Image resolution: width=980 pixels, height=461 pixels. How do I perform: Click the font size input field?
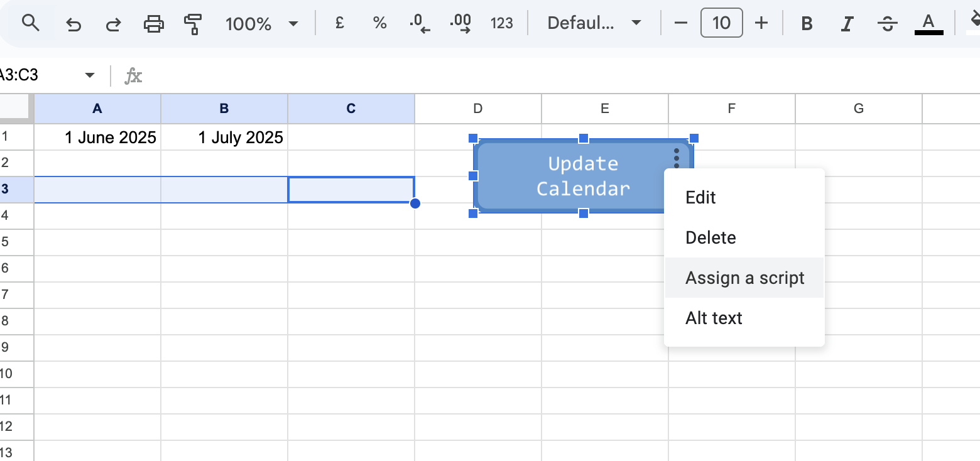coord(721,24)
